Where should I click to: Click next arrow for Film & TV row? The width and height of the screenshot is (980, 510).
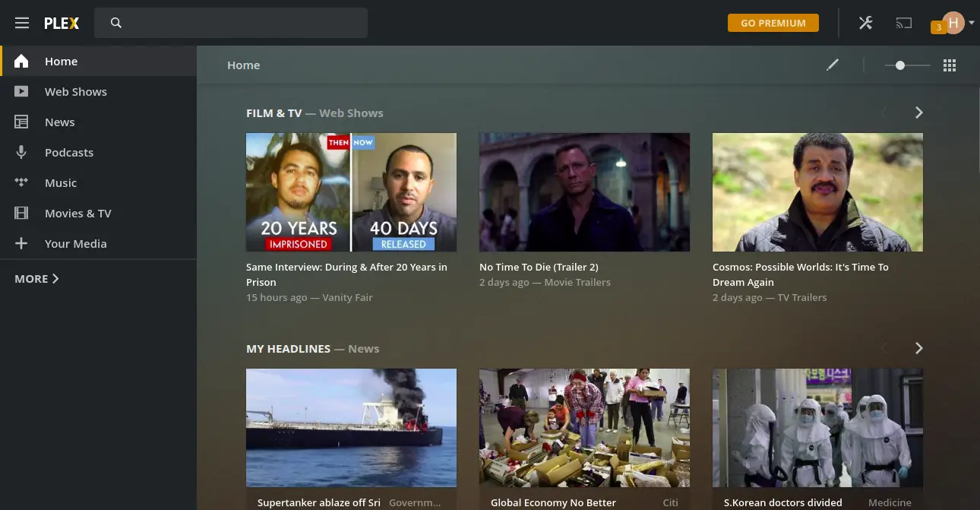(919, 112)
